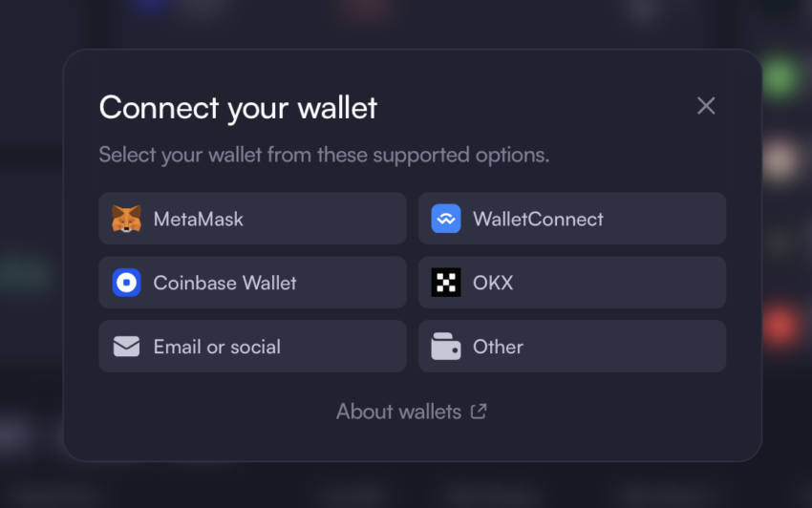812x508 pixels.
Task: Click the envelope icon for email login
Action: click(126, 347)
